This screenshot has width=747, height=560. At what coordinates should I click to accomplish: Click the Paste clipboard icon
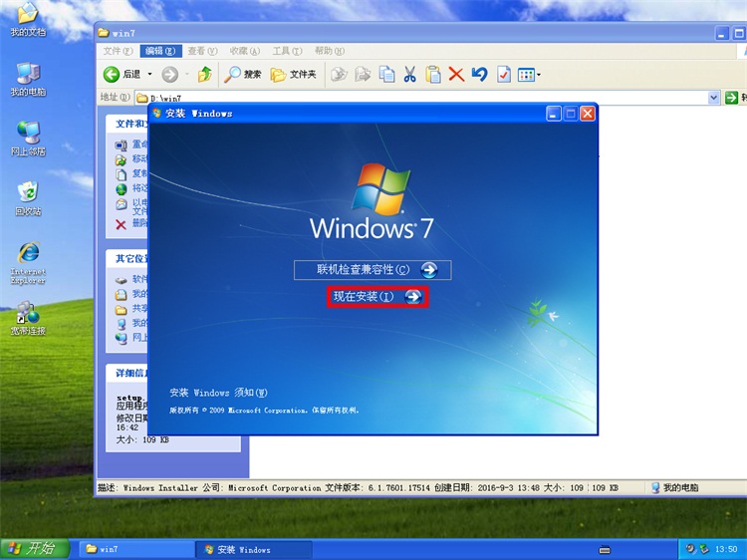click(x=433, y=75)
